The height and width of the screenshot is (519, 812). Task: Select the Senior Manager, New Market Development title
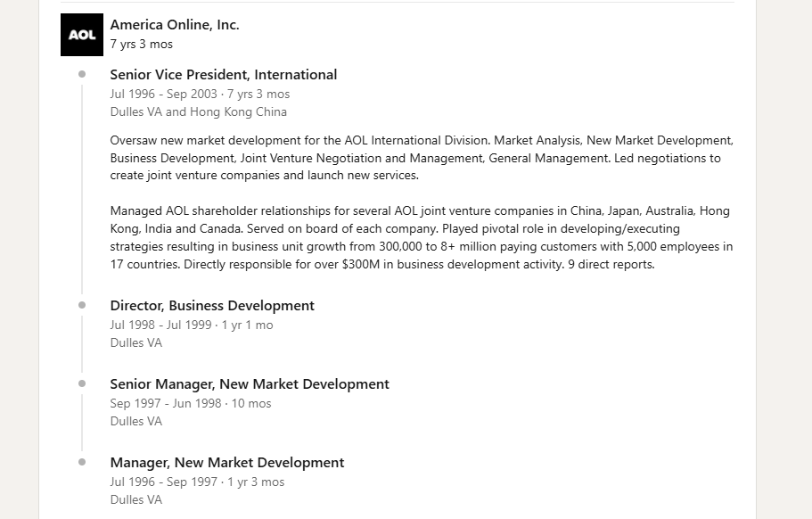point(250,383)
